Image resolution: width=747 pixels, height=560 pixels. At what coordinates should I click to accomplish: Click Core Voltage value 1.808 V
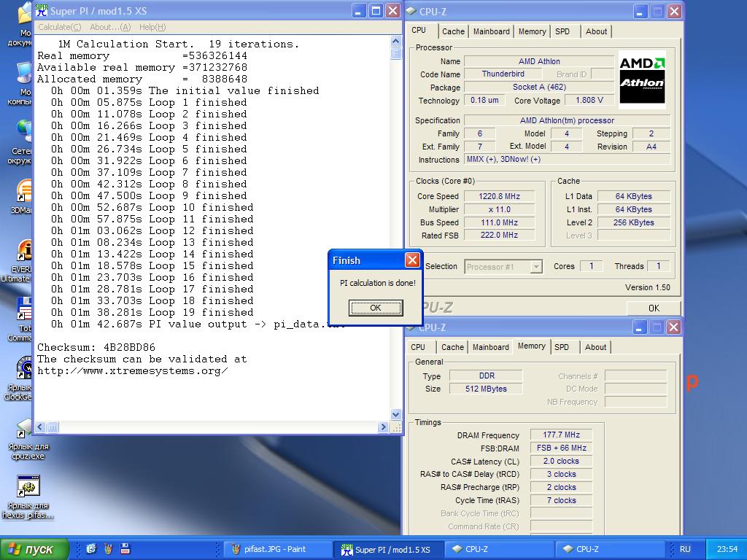coord(589,100)
